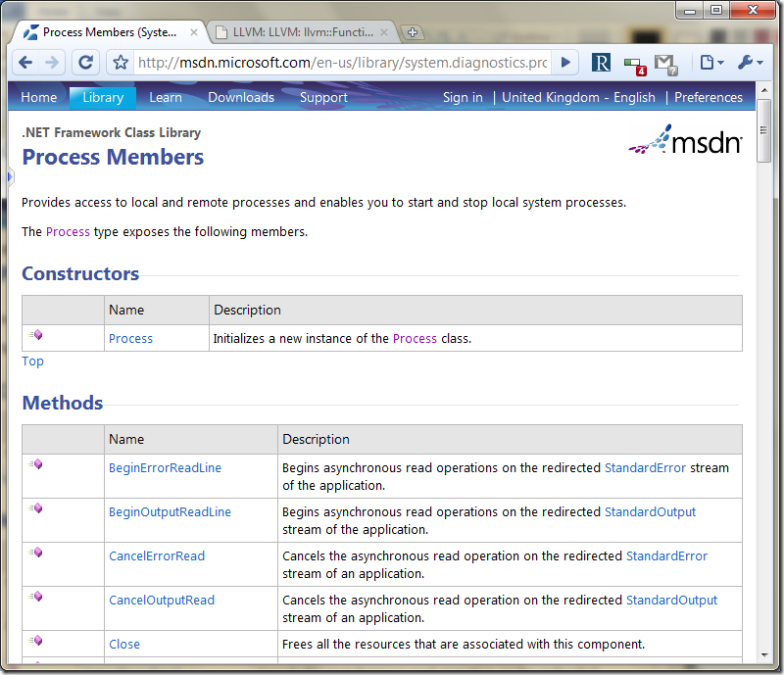Image resolution: width=784 pixels, height=675 pixels.
Task: Expand the collapsed left navigation pane arrow
Action: click(10, 176)
